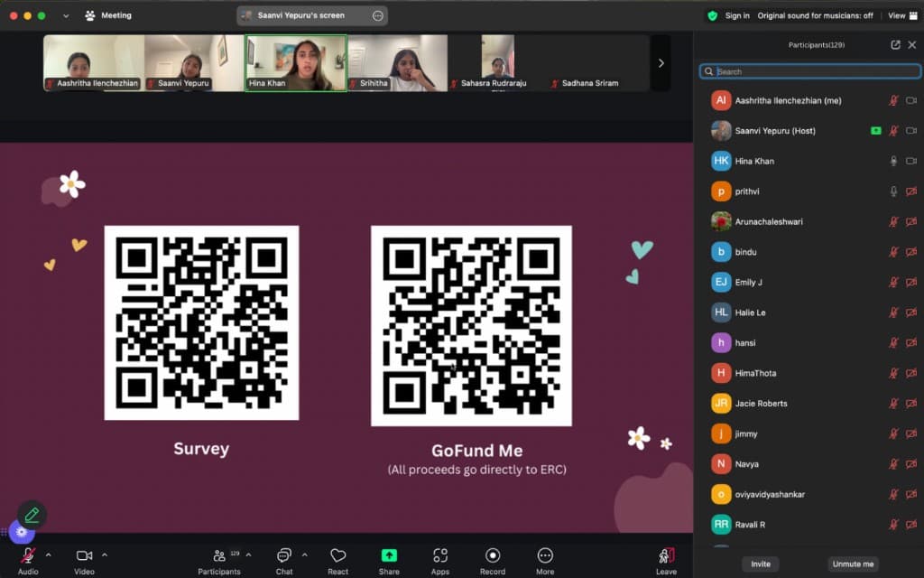This screenshot has width=924, height=578.
Task: Click the green Share screen icon
Action: coord(389,555)
